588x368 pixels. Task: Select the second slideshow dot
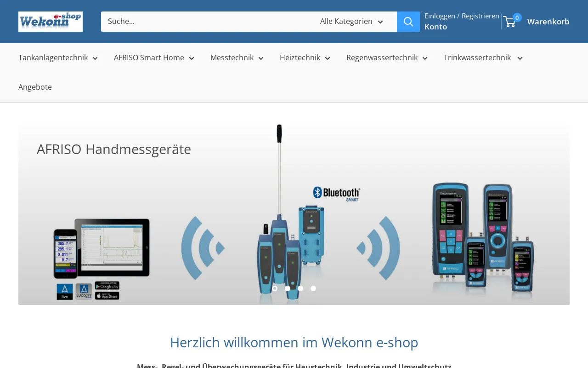(288, 288)
